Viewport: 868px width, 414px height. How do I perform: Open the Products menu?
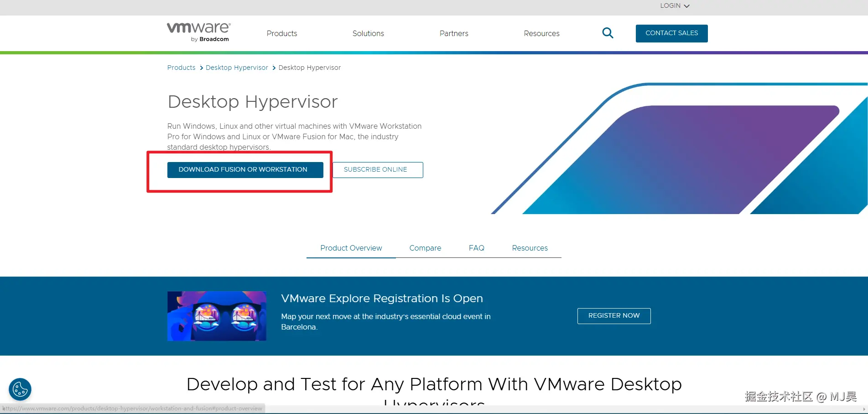coord(282,33)
